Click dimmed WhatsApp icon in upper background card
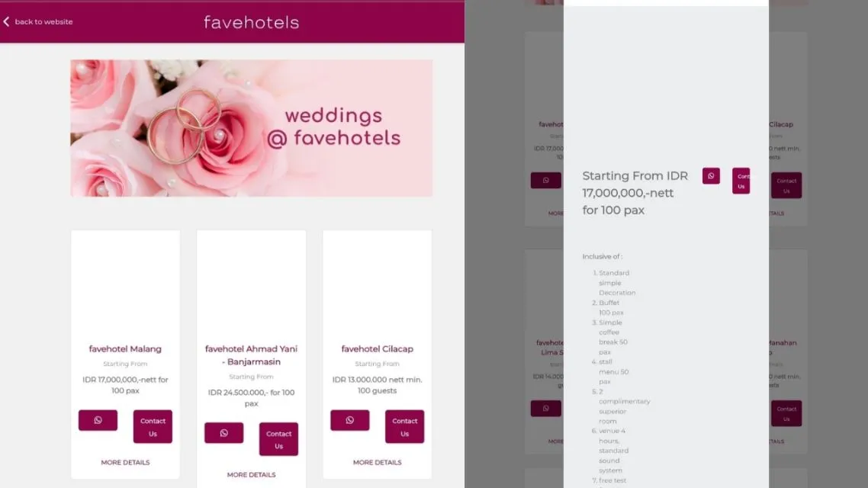Screen dimensions: 868x488 click(x=546, y=181)
